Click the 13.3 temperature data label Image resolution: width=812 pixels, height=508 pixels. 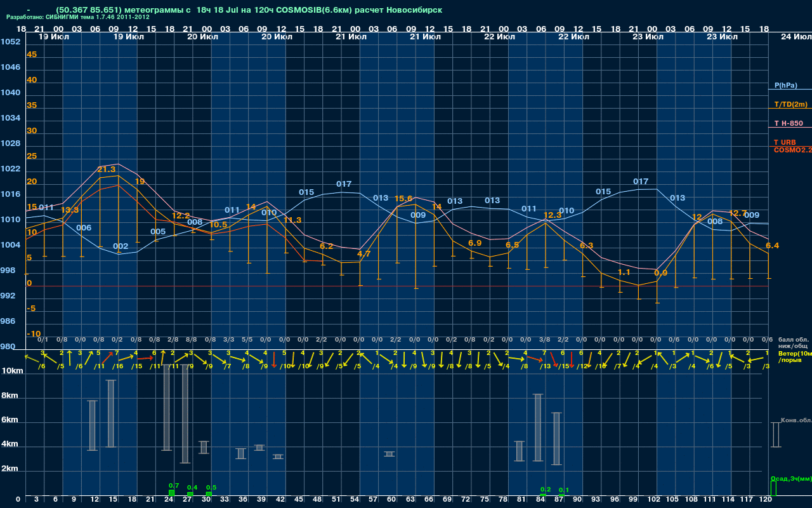[x=70, y=210]
